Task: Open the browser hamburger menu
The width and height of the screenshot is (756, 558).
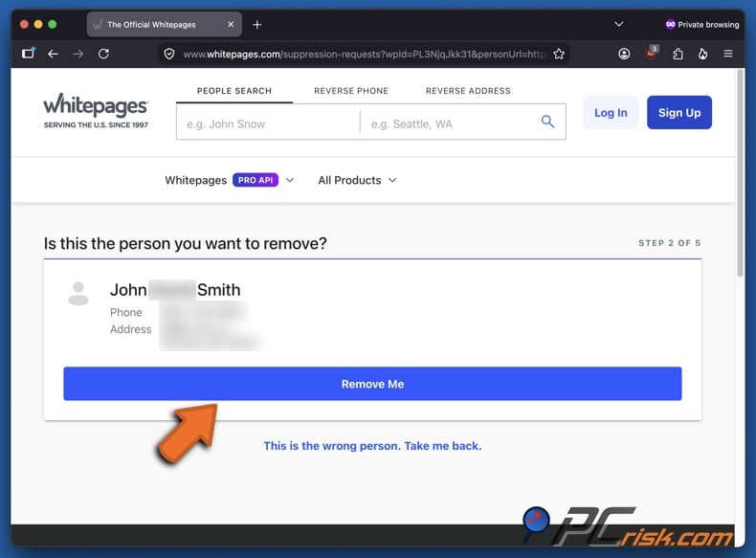Action: pyautogui.click(x=728, y=54)
